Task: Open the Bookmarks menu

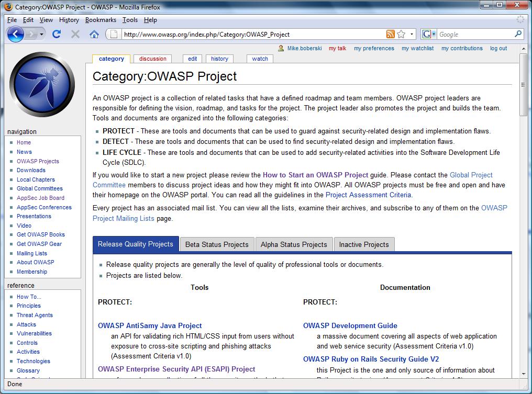Action: pyautogui.click(x=101, y=20)
